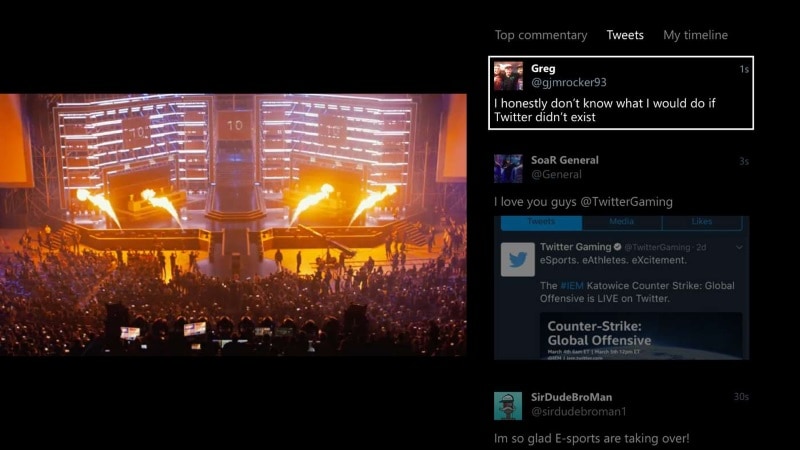
Task: Focus the live esports stage video
Action: pos(233,224)
